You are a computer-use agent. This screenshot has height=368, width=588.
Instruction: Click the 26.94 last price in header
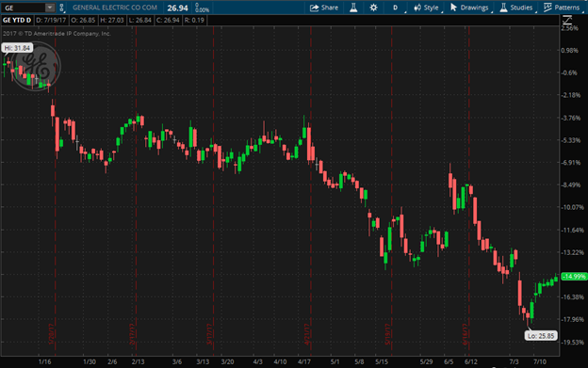177,8
